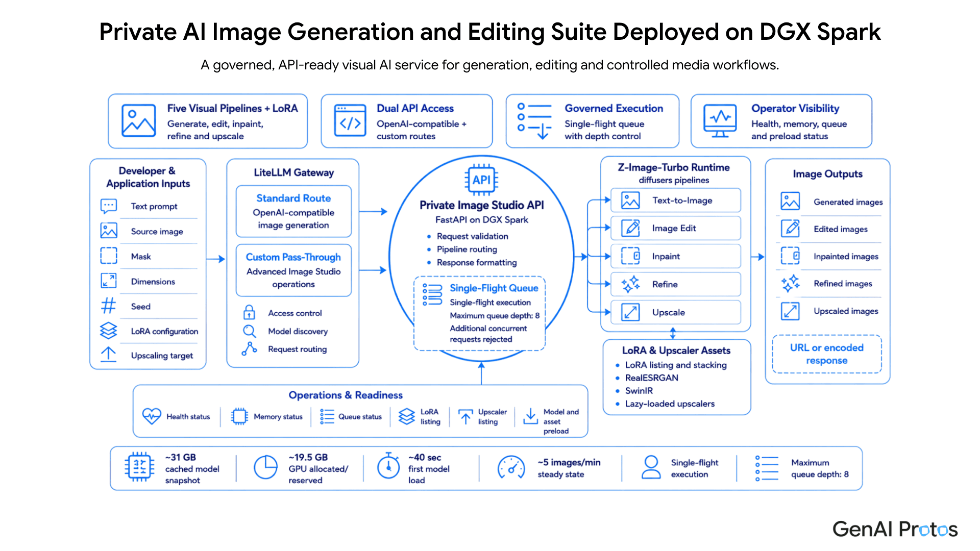Click the hash icon beside Seed
Viewport: 980px width, 551px height.
point(109,306)
